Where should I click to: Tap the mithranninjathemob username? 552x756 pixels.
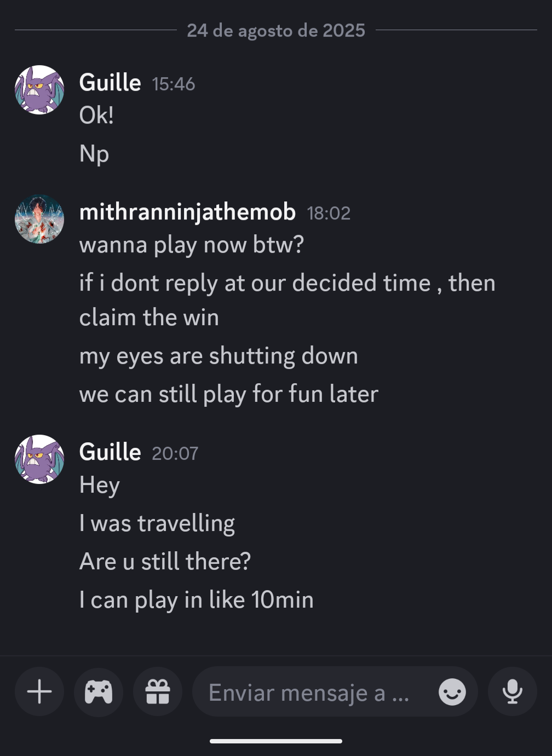[188, 212]
